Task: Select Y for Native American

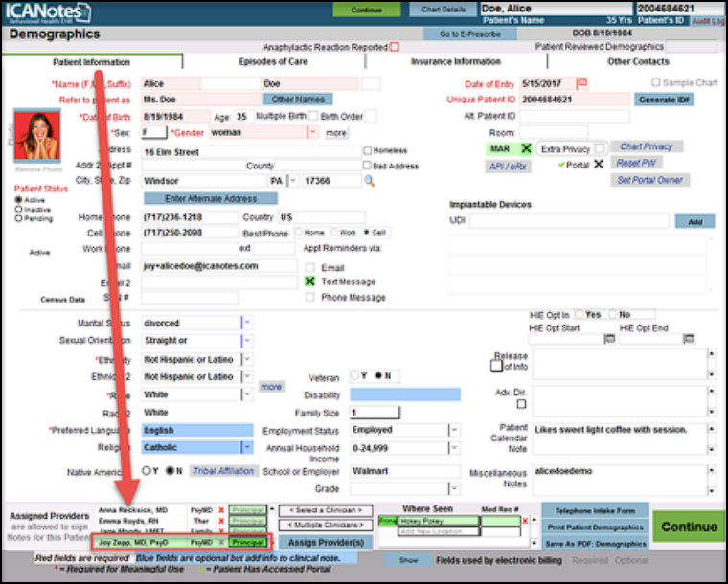Action: (147, 471)
